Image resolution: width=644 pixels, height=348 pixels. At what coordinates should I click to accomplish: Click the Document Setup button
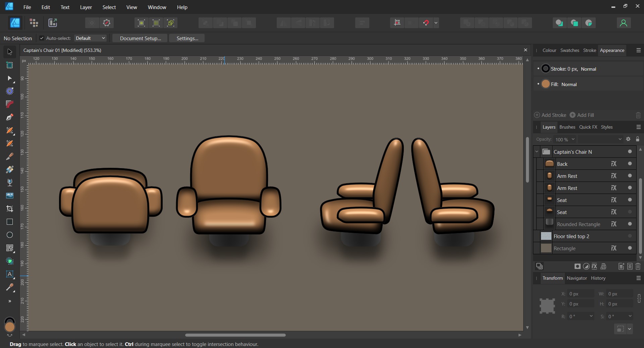[140, 38]
